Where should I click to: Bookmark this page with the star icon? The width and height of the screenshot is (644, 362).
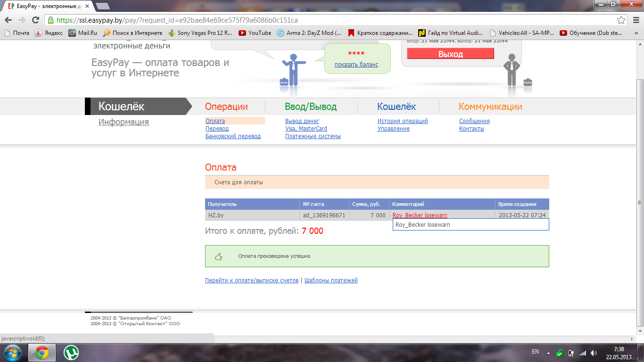point(621,20)
